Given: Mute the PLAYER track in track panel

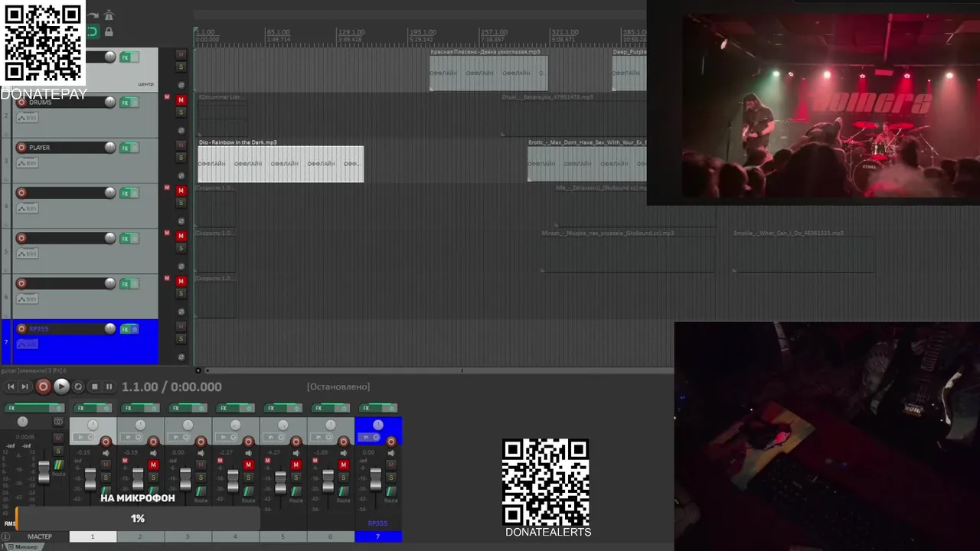Looking at the screenshot, I should click(x=181, y=145).
